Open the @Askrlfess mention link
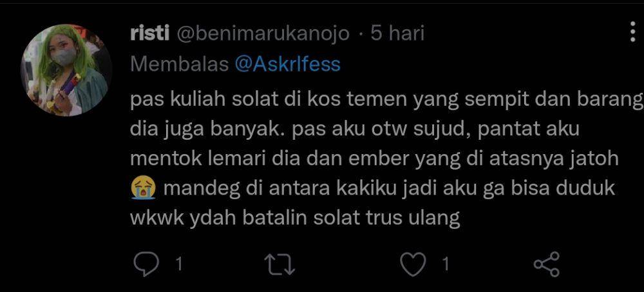644x292 pixels. pos(287,64)
